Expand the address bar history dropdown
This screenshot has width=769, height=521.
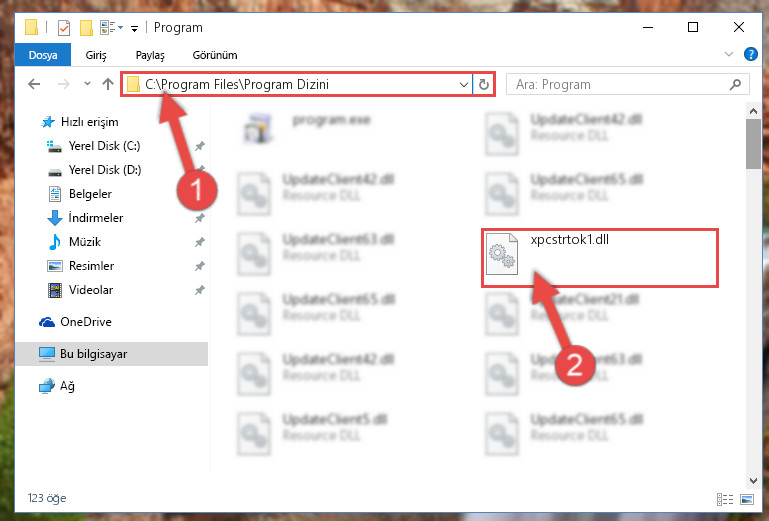click(463, 84)
